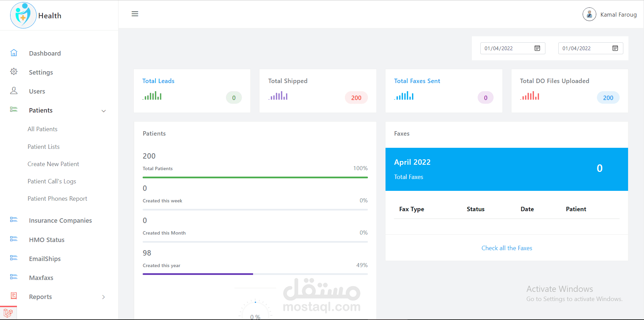Viewport: 644px width, 320px height.
Task: Go to All Patients
Action: pyautogui.click(x=42, y=129)
